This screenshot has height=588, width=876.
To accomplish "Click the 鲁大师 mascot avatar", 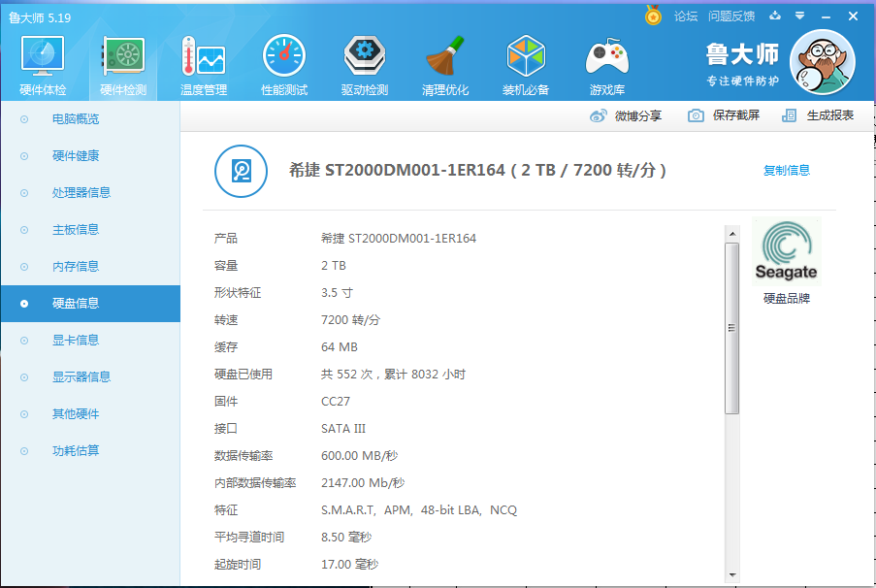I will (x=823, y=63).
